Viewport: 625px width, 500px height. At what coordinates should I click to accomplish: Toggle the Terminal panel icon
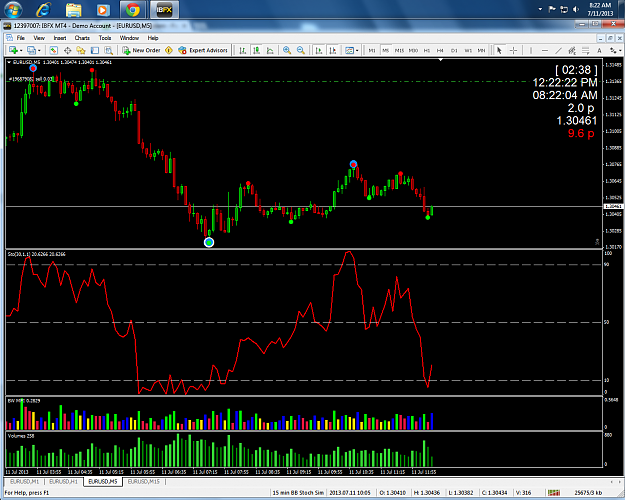(x=95, y=50)
